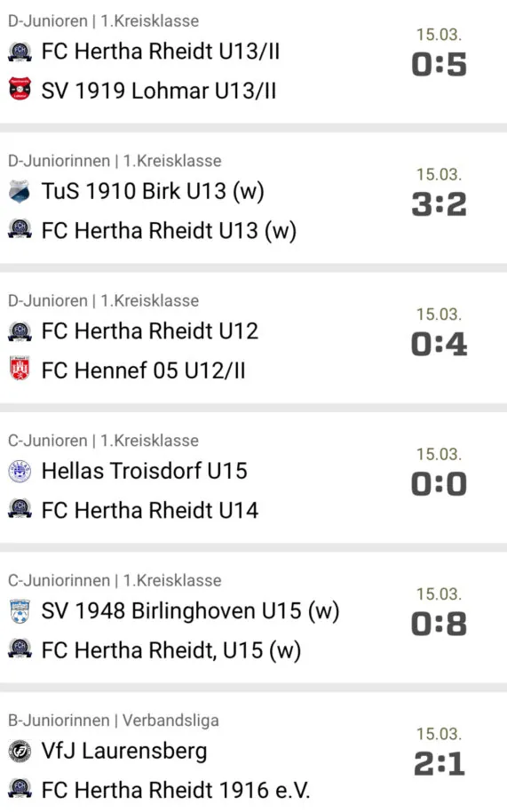Click the FC Hennef 05 red crest
Screen dimensions: 507x812
(x=20, y=369)
